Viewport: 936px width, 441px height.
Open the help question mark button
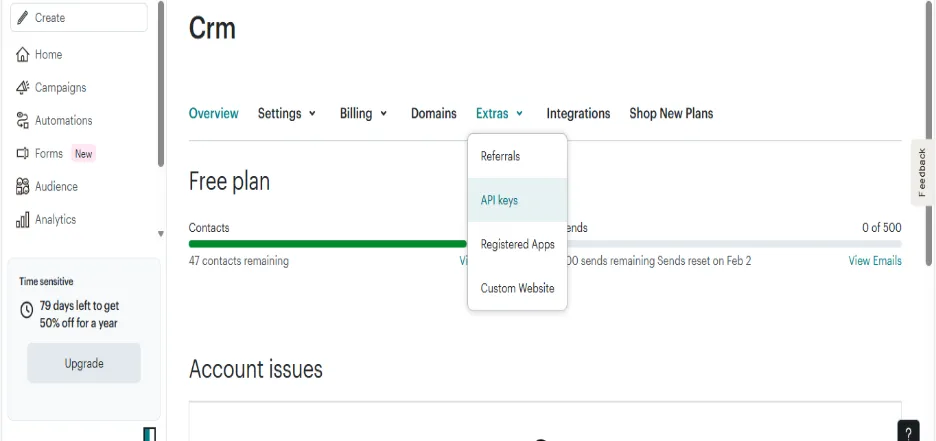tap(908, 432)
